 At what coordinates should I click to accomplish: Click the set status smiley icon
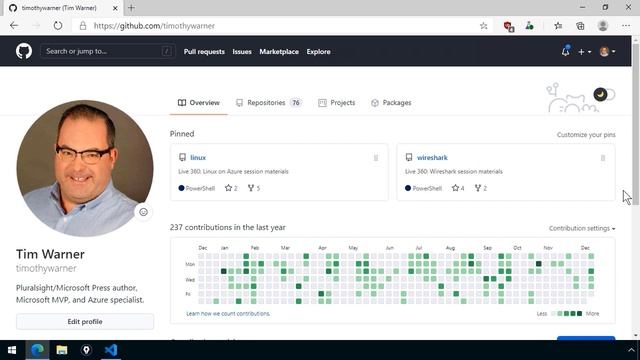pyautogui.click(x=143, y=212)
